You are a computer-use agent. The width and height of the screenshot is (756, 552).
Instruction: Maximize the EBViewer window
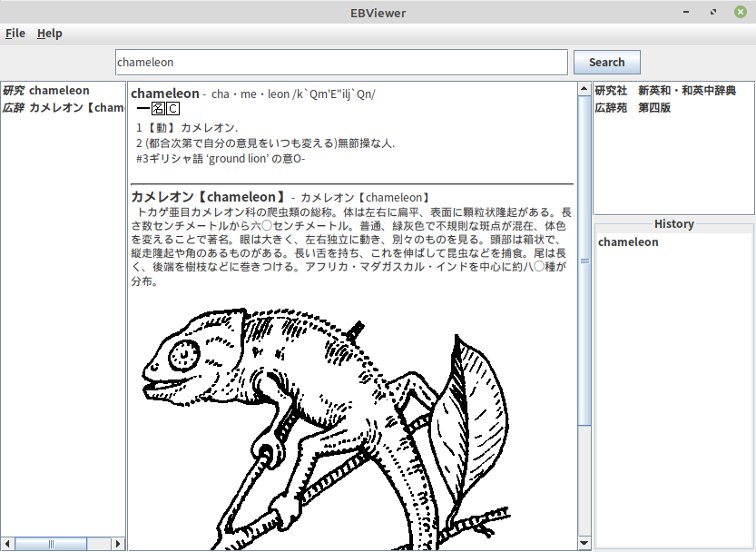pyautogui.click(x=713, y=12)
